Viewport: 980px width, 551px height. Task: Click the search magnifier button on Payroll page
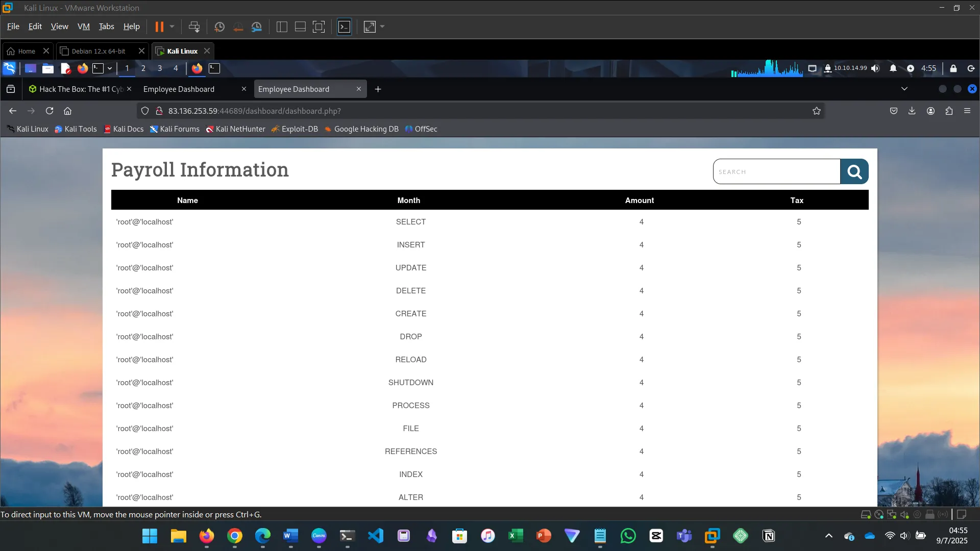pyautogui.click(x=854, y=172)
